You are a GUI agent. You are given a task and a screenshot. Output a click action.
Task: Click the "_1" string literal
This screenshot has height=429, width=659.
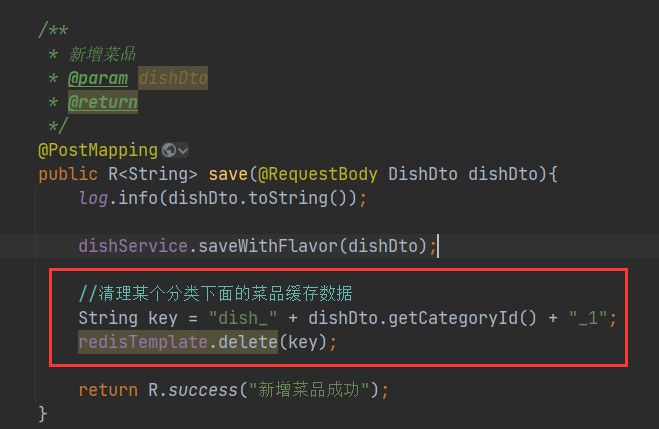591,318
